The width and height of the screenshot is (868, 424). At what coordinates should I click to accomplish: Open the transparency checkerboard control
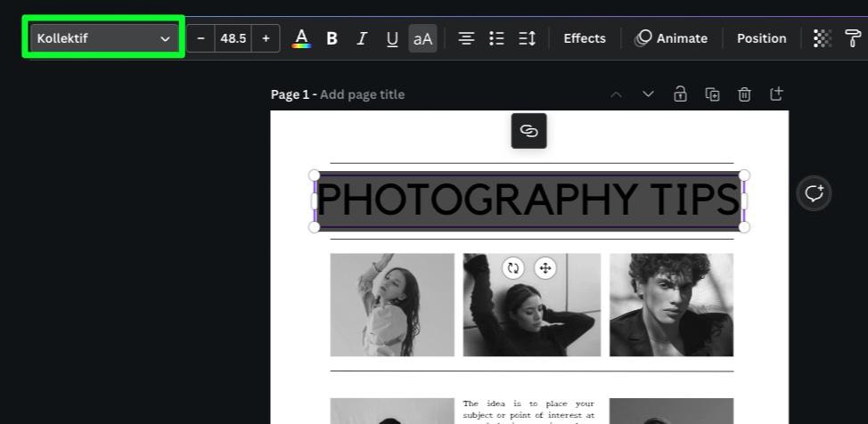pos(822,38)
